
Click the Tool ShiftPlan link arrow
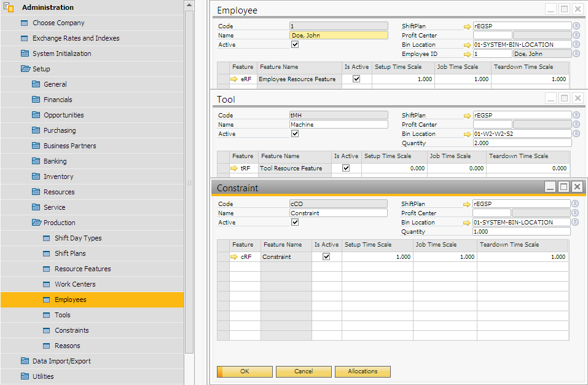tap(468, 116)
